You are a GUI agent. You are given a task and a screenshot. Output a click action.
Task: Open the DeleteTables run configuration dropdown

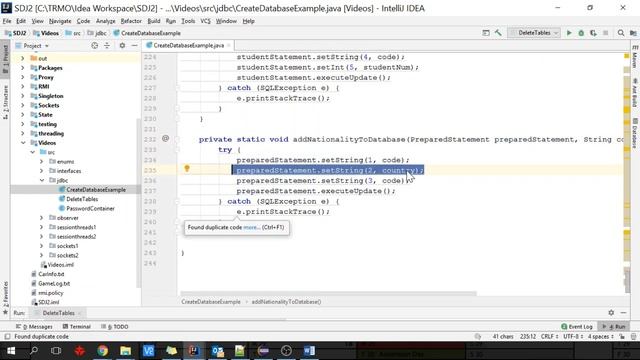tap(535, 33)
